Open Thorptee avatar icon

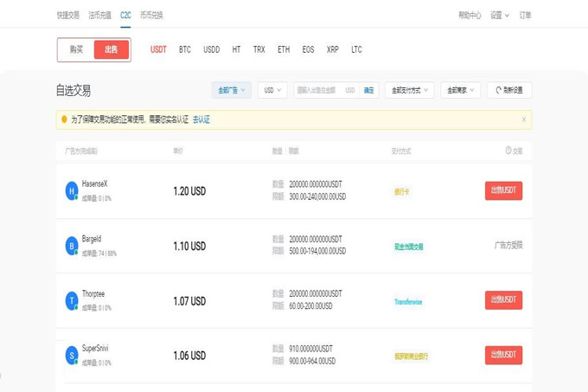[72, 301]
